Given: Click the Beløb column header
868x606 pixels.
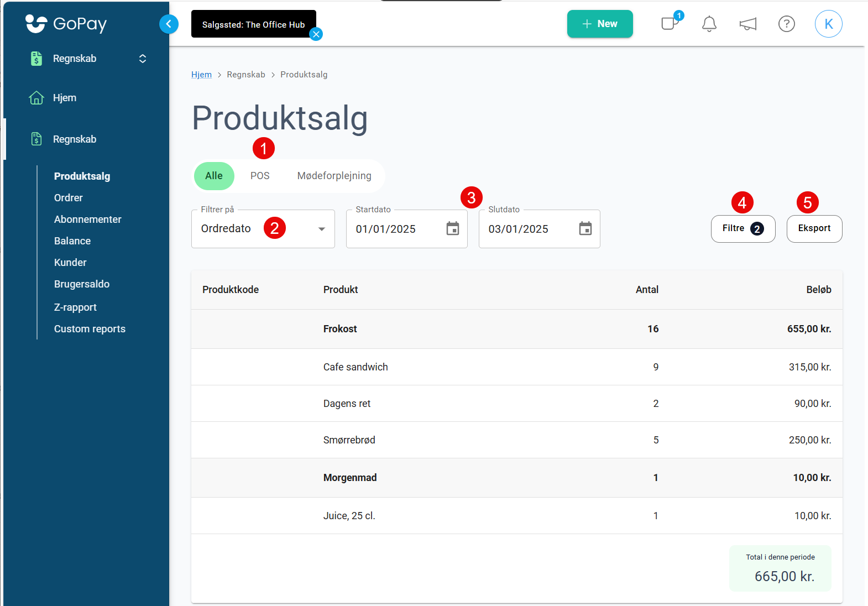Looking at the screenshot, I should (x=819, y=290).
